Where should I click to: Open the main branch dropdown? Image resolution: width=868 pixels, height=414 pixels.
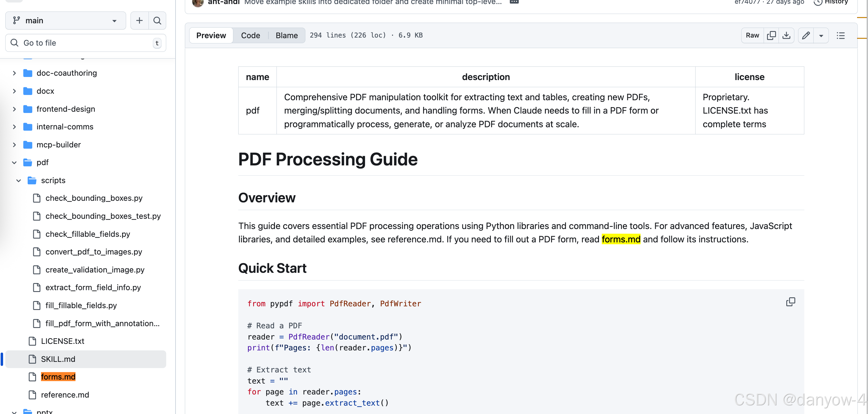65,20
